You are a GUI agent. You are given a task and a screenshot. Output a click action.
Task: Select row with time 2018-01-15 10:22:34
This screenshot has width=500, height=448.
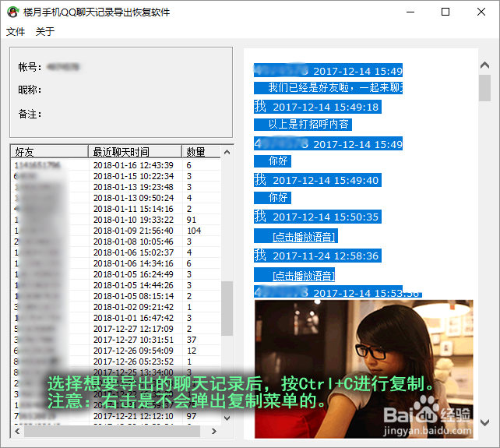pyautogui.click(x=116, y=176)
